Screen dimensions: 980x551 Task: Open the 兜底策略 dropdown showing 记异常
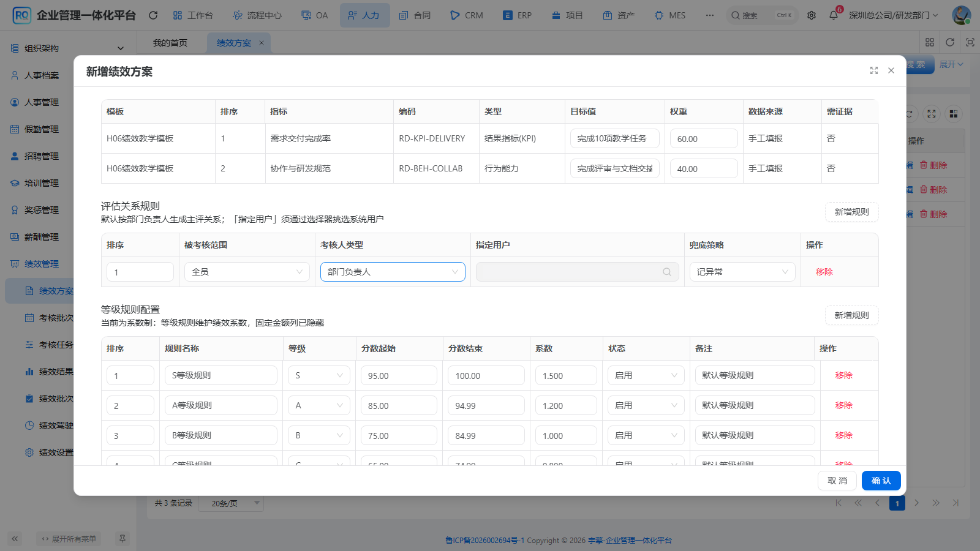click(x=742, y=272)
